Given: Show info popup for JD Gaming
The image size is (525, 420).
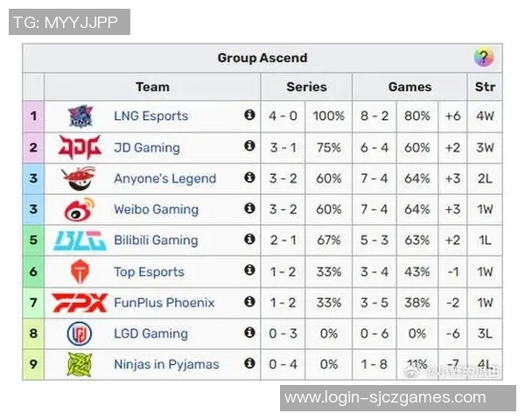Looking at the screenshot, I should tap(249, 146).
